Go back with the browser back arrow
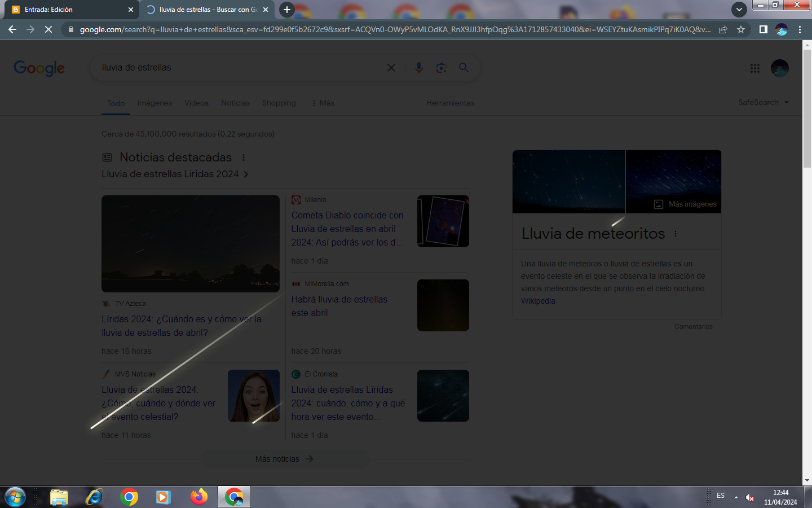This screenshot has width=812, height=508. 12,29
